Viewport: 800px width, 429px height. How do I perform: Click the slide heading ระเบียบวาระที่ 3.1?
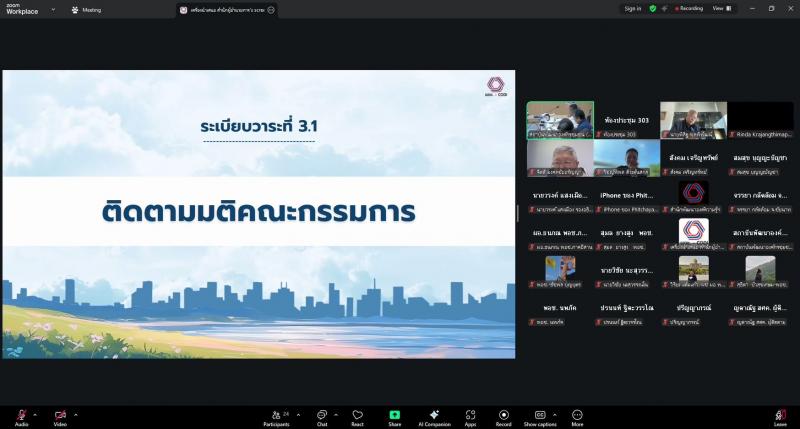tap(259, 126)
